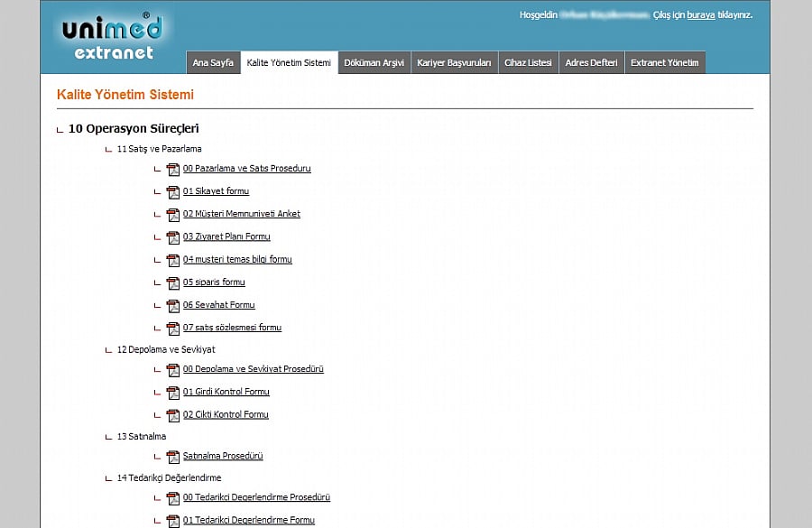Open the Ana Sayfa tab

(213, 62)
